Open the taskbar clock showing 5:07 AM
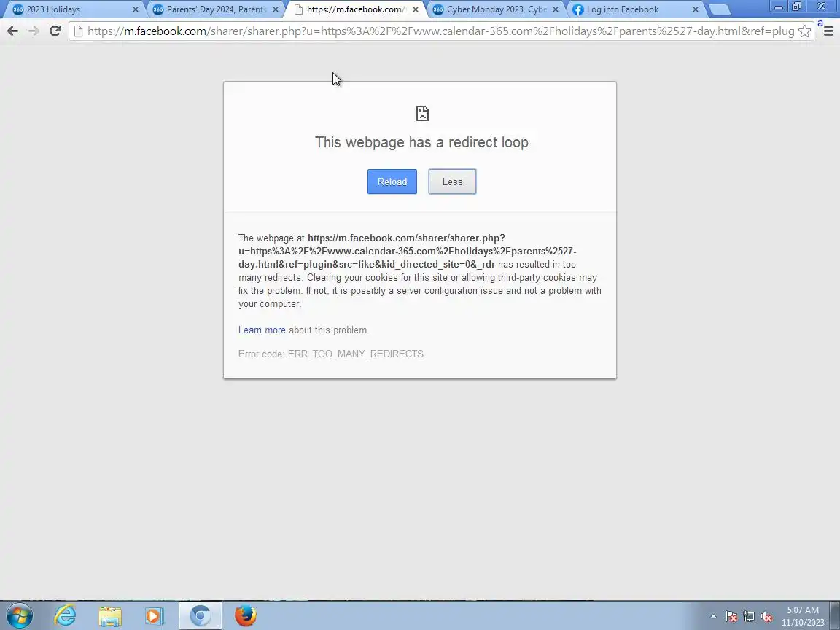 point(803,616)
